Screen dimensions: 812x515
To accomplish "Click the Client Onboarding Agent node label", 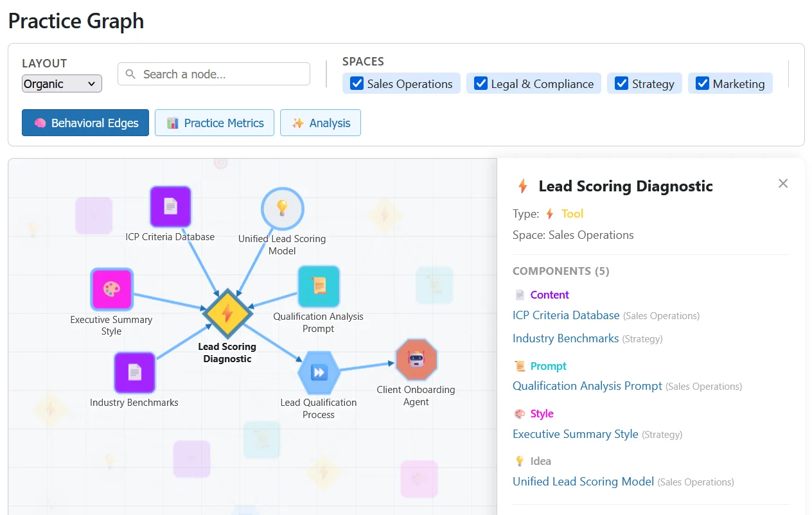I will pos(416,396).
